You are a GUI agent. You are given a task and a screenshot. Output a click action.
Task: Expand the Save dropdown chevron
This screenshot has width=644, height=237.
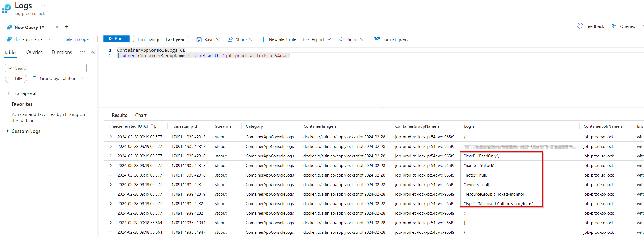click(218, 39)
